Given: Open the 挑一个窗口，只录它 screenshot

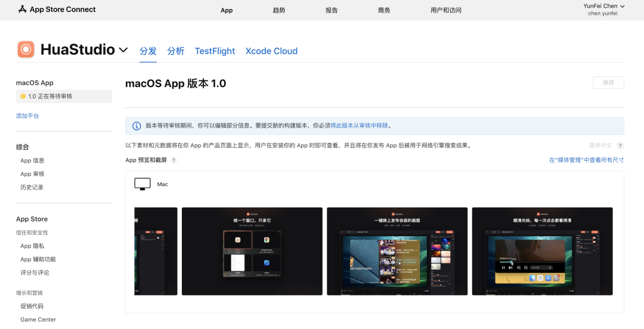Looking at the screenshot, I should (x=252, y=252).
